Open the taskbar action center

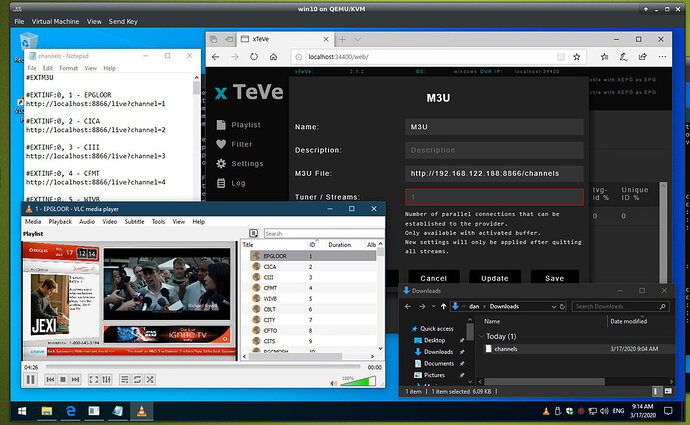668,411
